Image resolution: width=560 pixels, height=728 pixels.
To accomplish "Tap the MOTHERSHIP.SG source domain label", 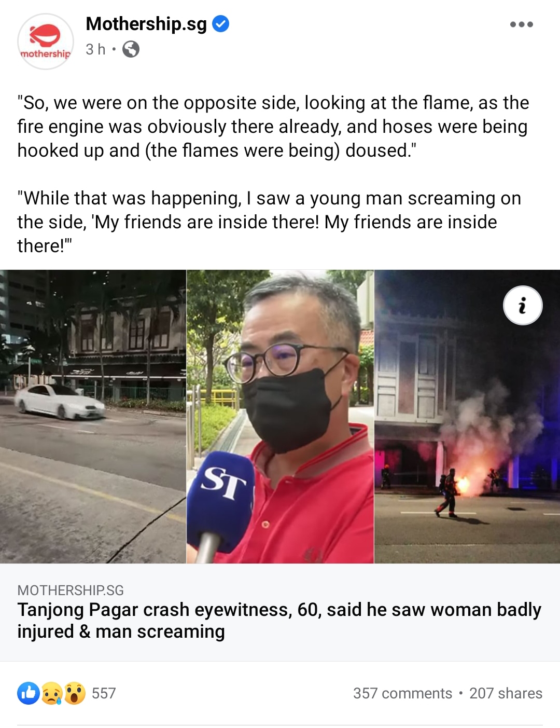I will 71,590.
